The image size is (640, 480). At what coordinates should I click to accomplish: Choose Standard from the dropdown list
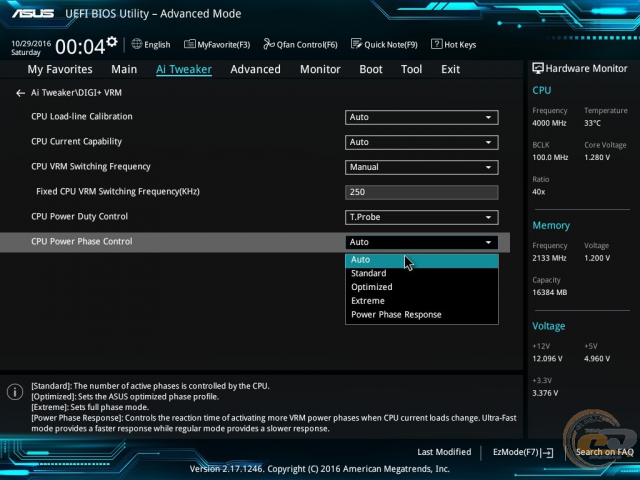pos(422,273)
